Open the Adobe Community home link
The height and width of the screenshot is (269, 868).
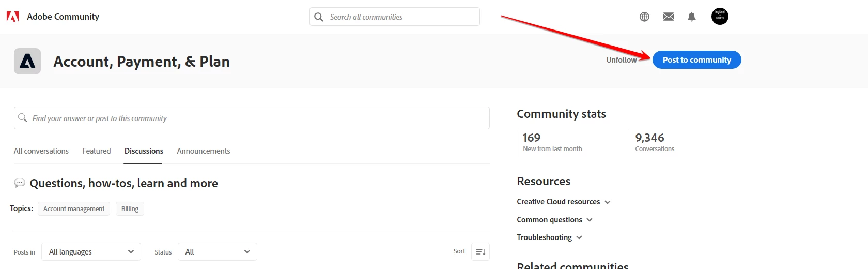coord(63,17)
